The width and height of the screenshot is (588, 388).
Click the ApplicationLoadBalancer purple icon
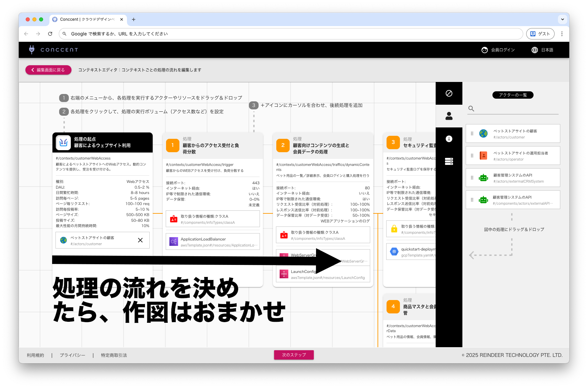coord(174,241)
